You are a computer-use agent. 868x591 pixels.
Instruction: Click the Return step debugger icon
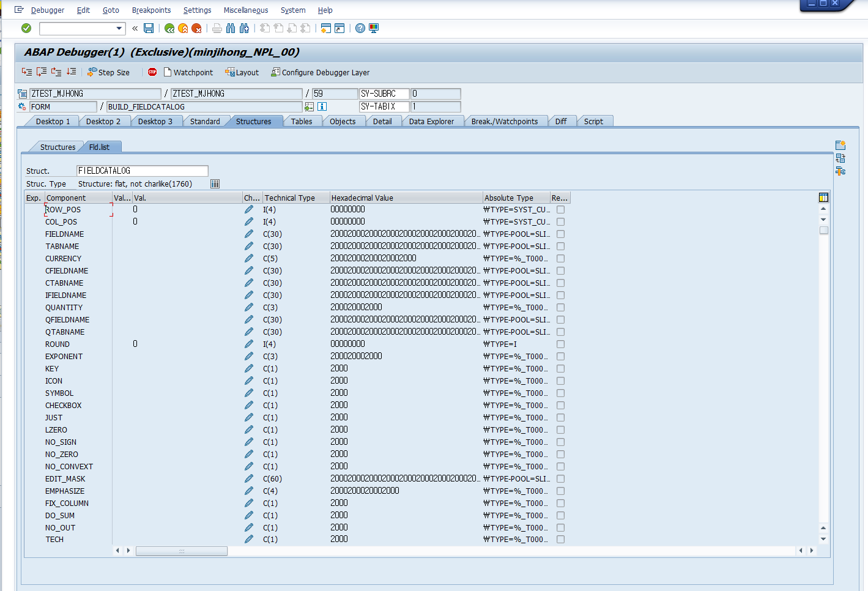point(56,72)
